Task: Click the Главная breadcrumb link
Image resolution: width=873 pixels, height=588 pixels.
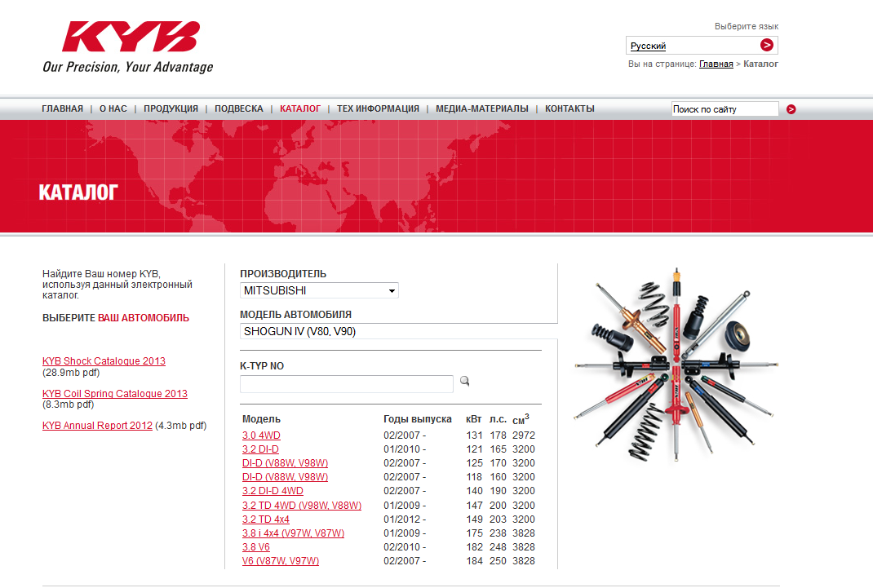Action: pyautogui.click(x=716, y=64)
